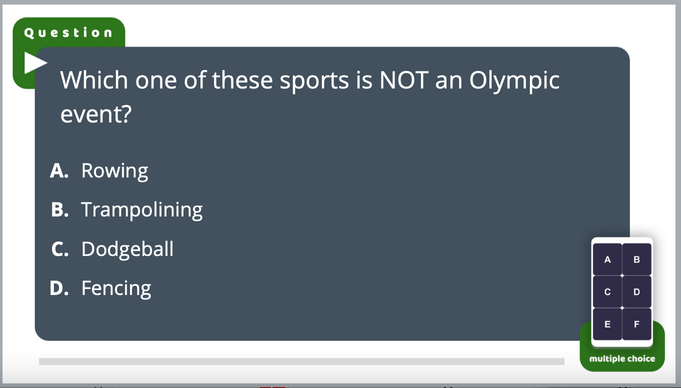Click bold letter B. beside Trampolining
This screenshot has height=388, width=681.
tap(60, 210)
